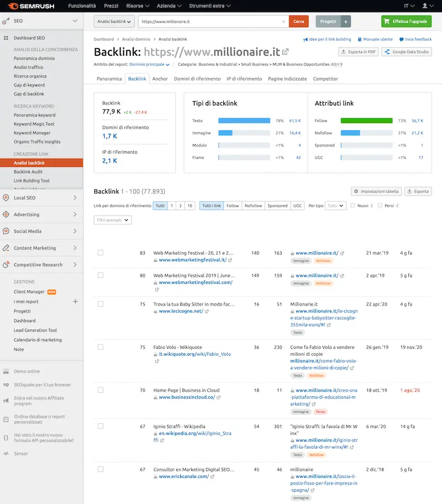Image resolution: width=442 pixels, height=504 pixels.
Task: Click the Semrush logo
Action: [x=31, y=6]
